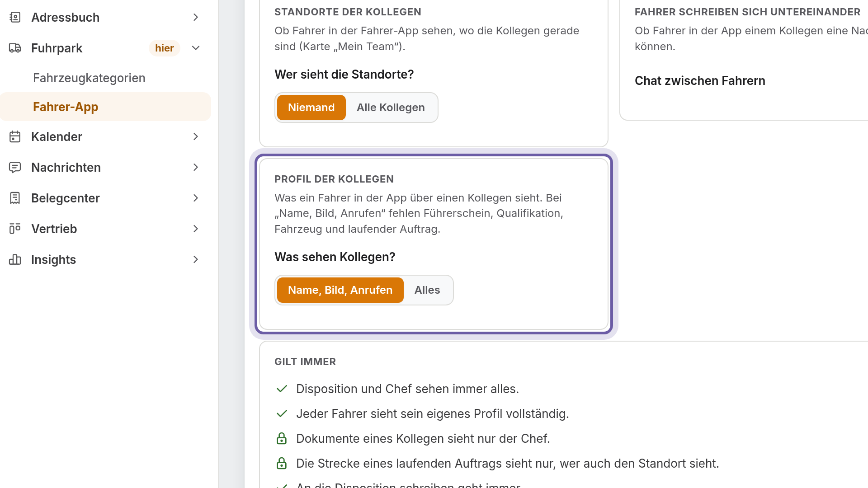The height and width of the screenshot is (488, 868).
Task: Open the Fahrer-App submenu item
Action: [105, 107]
